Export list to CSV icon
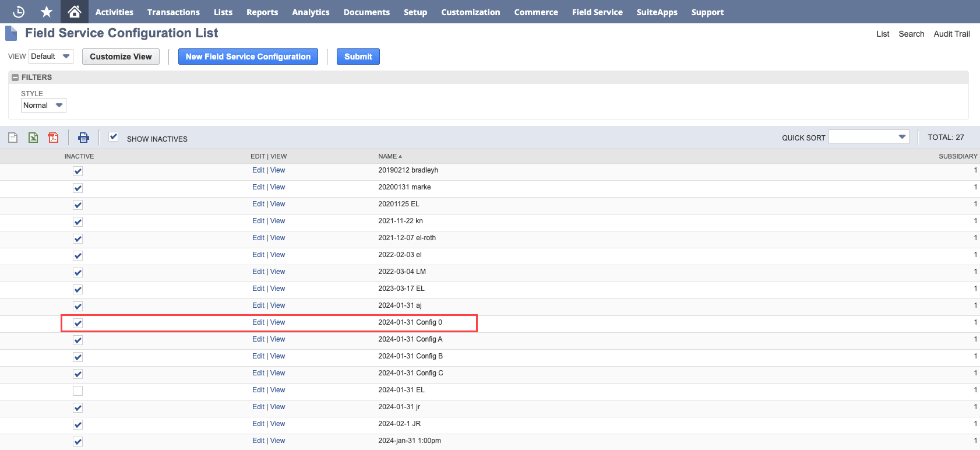Screen dimensions: 980x450 13,138
